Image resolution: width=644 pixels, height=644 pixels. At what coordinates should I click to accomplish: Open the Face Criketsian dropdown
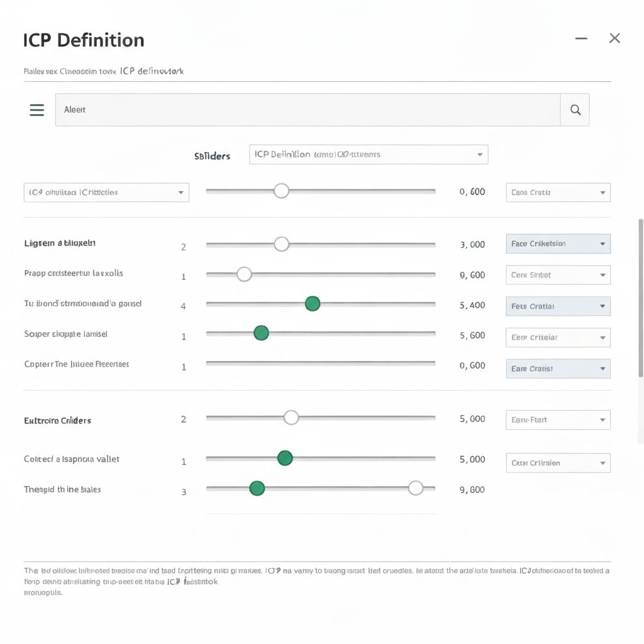[558, 244]
